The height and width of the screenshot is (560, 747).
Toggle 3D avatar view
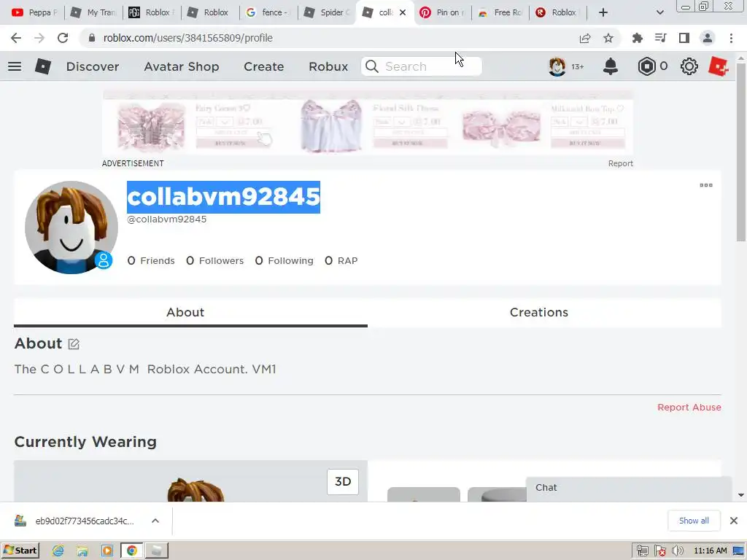343,481
